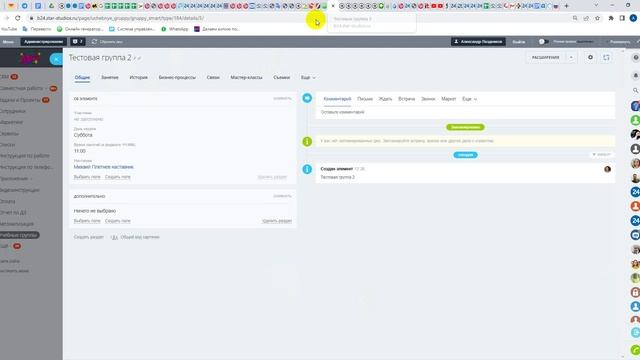640x360 pixels.
Task: Open the browser profile avatar icon
Action: 633,18
